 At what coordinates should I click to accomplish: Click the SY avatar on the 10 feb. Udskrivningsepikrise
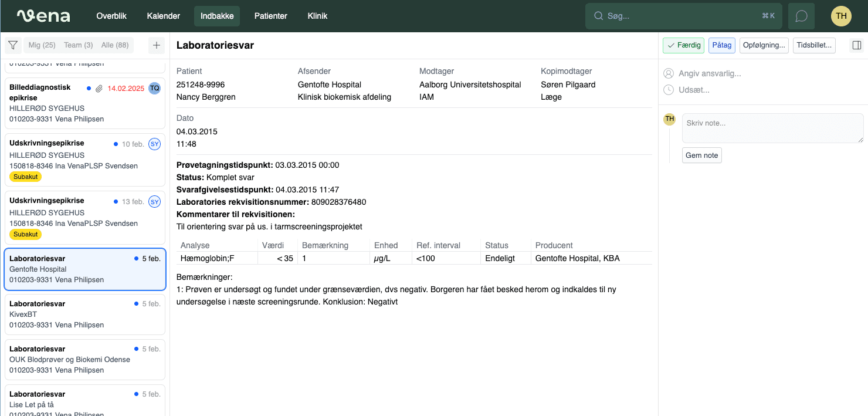(x=154, y=144)
